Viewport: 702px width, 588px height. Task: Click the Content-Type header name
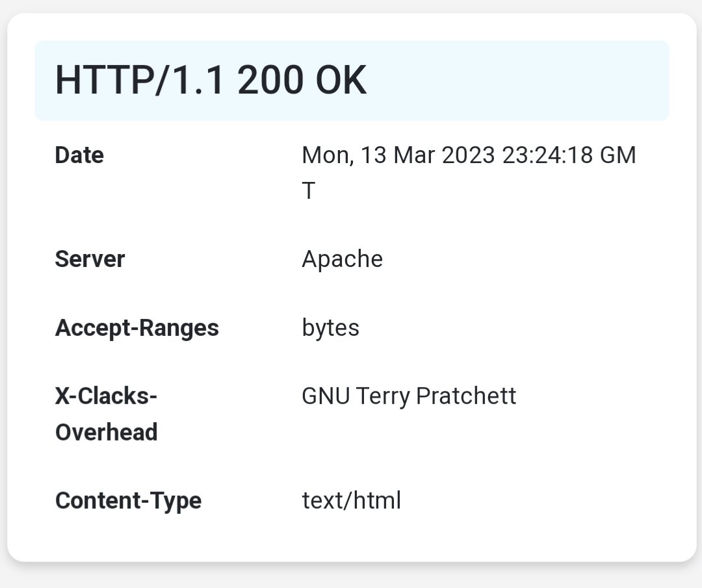click(x=129, y=501)
